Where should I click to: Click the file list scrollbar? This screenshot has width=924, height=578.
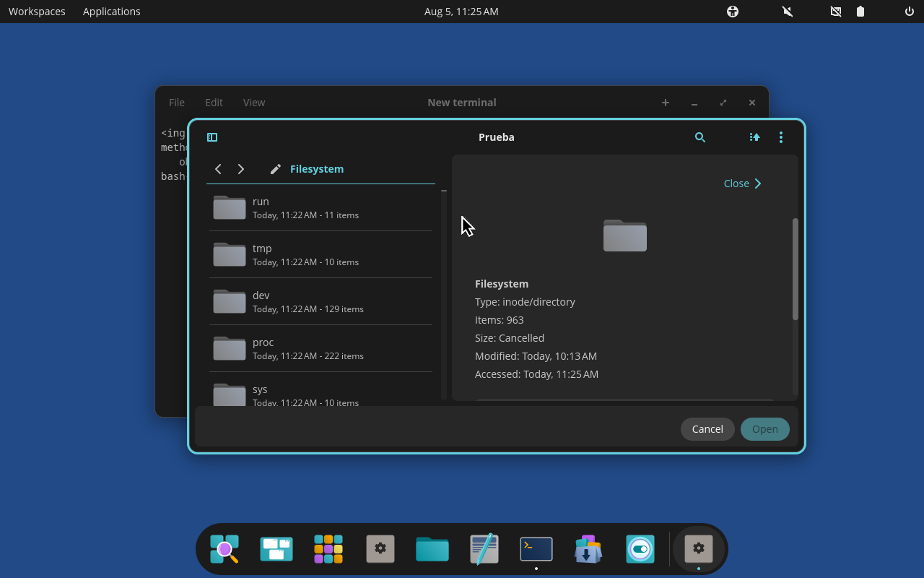[444, 295]
